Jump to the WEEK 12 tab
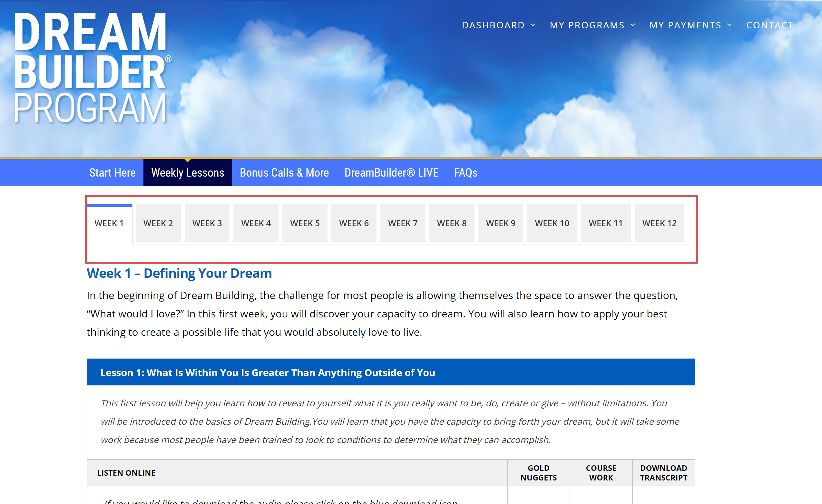This screenshot has height=504, width=822. point(659,223)
